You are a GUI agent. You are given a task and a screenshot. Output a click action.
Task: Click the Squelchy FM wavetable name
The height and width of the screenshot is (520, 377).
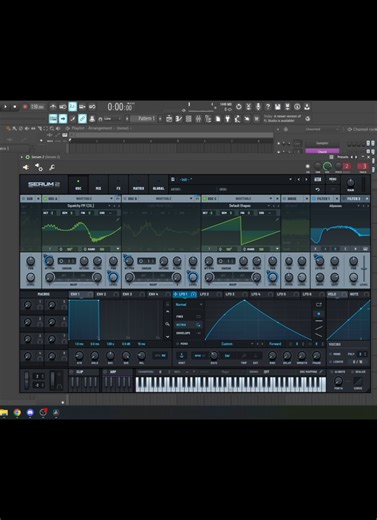click(x=81, y=206)
